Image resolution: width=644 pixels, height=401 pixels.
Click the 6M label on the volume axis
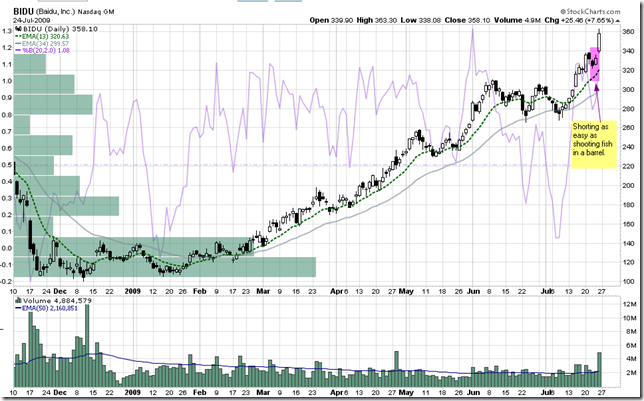click(x=631, y=346)
